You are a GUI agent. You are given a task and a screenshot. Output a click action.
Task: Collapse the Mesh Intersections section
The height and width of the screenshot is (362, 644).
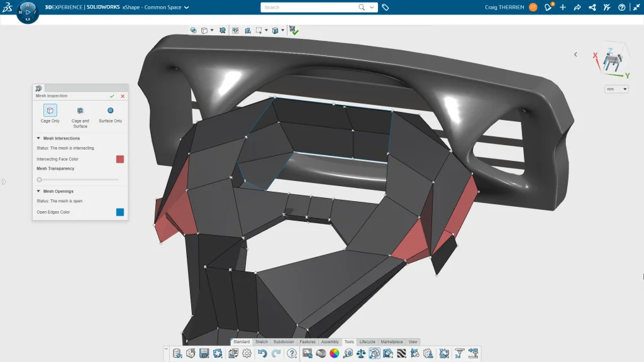38,138
